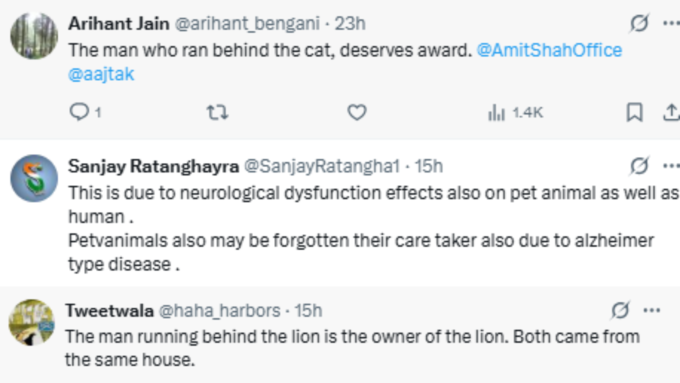The image size is (680, 383).
Task: Open Tweetwala's profile avatar
Action: tap(32, 322)
